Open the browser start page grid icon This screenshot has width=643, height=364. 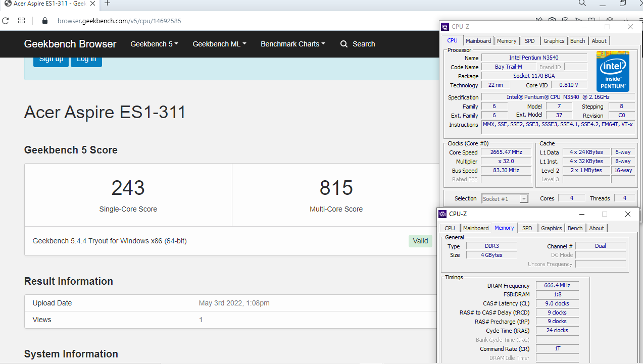pyautogui.click(x=21, y=21)
